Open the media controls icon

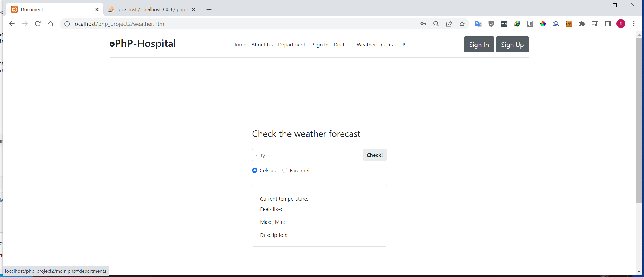click(x=595, y=24)
